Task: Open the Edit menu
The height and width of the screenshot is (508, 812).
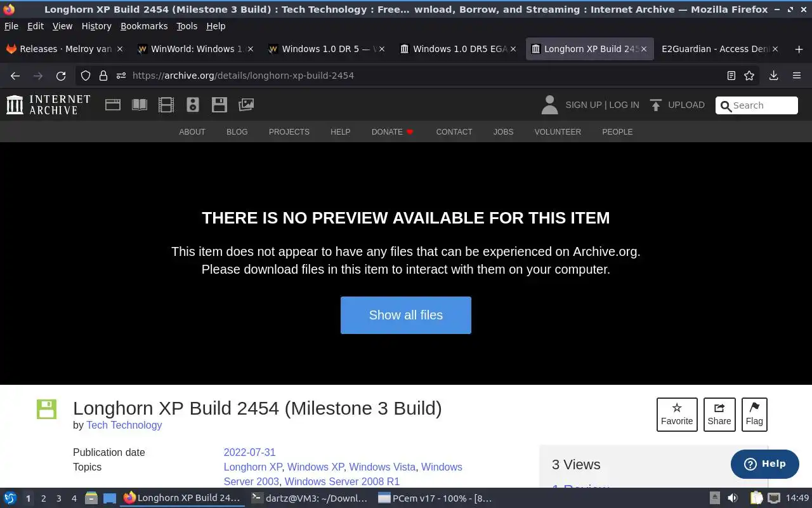Action: coord(36,26)
